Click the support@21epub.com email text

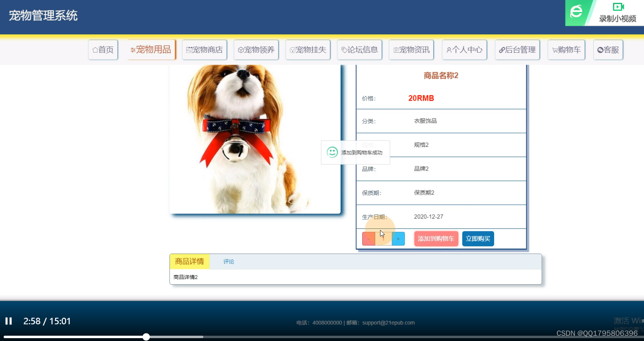coord(388,323)
